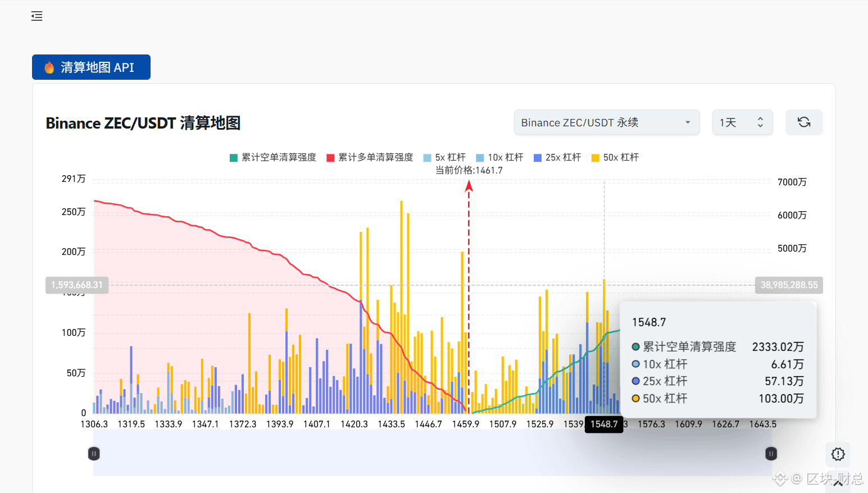The width and height of the screenshot is (868, 493).
Task: Click the flame icon on API button
Action: tap(49, 67)
